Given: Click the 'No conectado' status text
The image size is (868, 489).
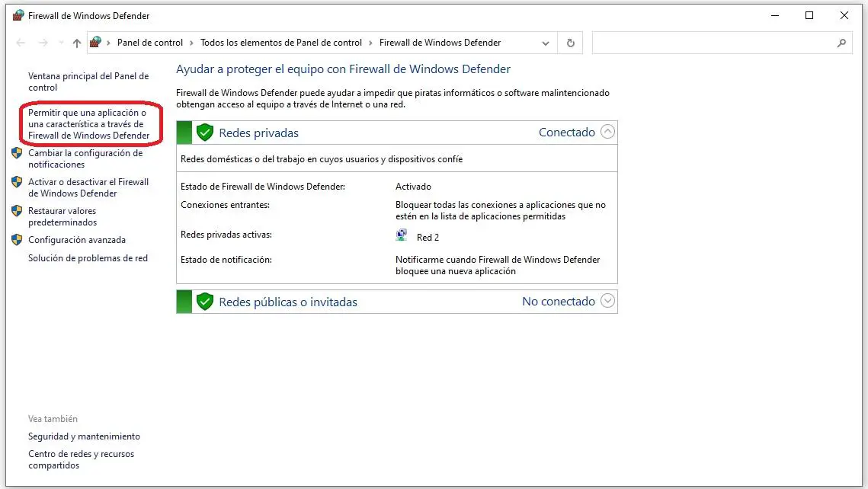Looking at the screenshot, I should (x=559, y=302).
